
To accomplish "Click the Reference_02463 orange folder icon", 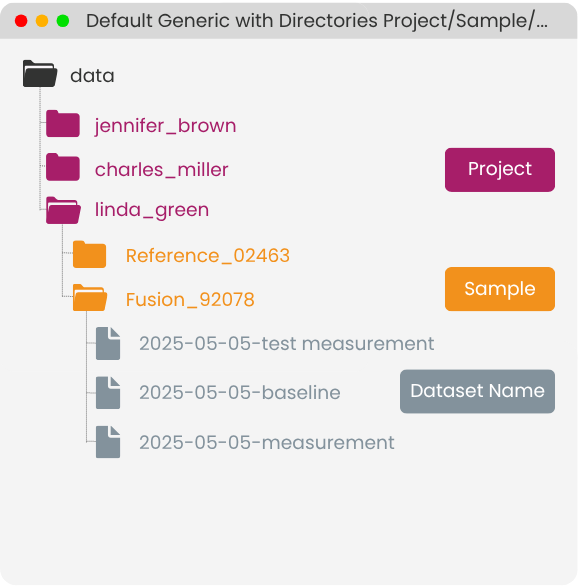I will click(x=89, y=254).
